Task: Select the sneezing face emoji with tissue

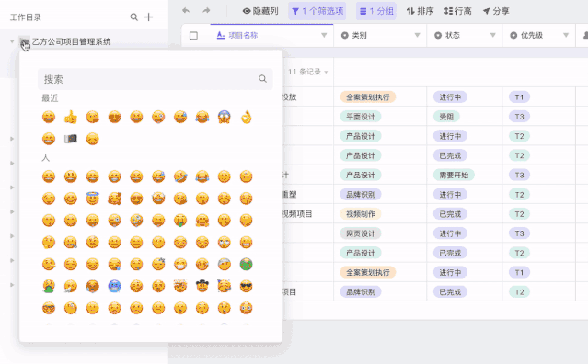Action: click(71, 286)
